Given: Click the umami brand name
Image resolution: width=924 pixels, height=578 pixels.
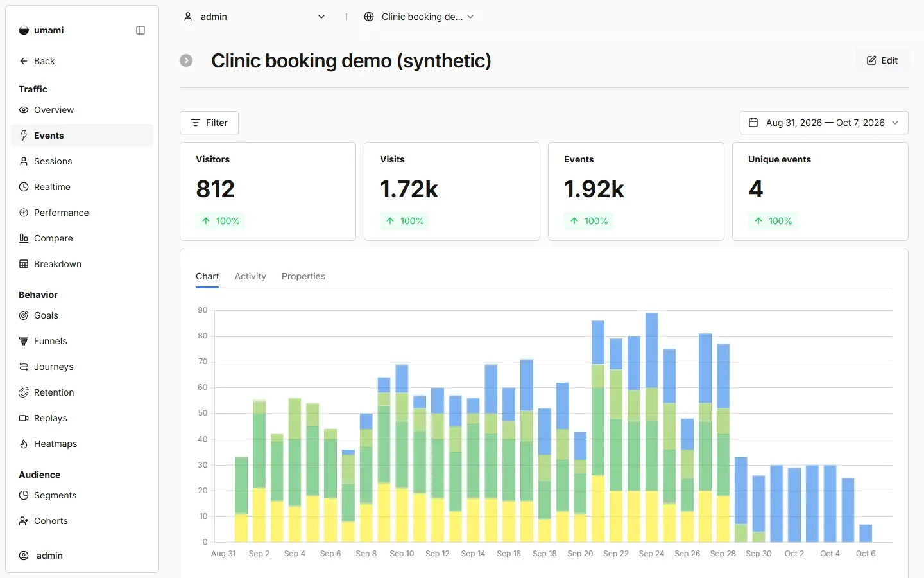Looking at the screenshot, I should (x=49, y=30).
